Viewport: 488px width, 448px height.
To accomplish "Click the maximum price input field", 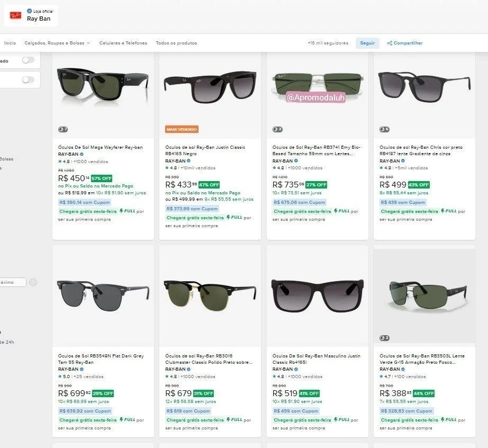I will [x=13, y=282].
